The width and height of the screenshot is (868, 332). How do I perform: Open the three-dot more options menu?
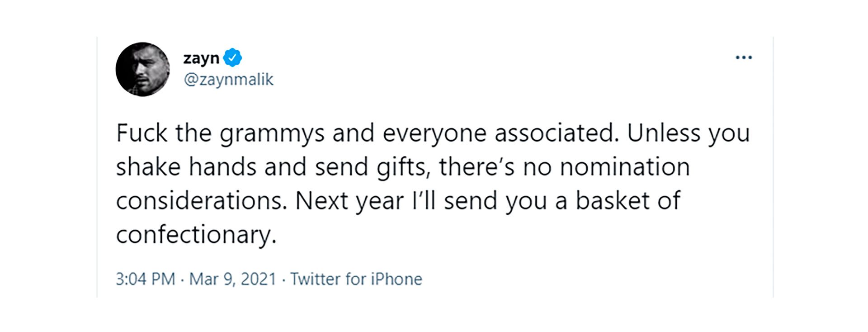coord(744,57)
